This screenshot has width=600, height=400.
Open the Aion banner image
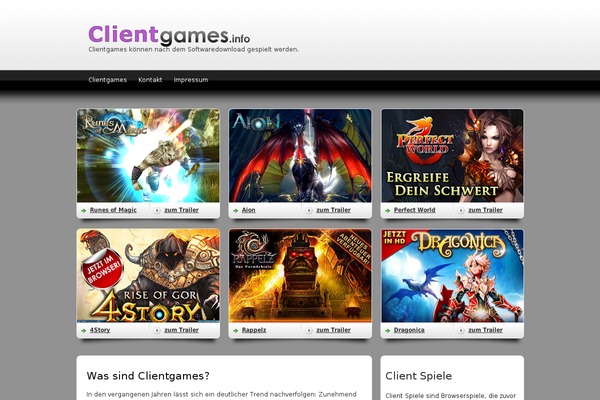[300, 155]
